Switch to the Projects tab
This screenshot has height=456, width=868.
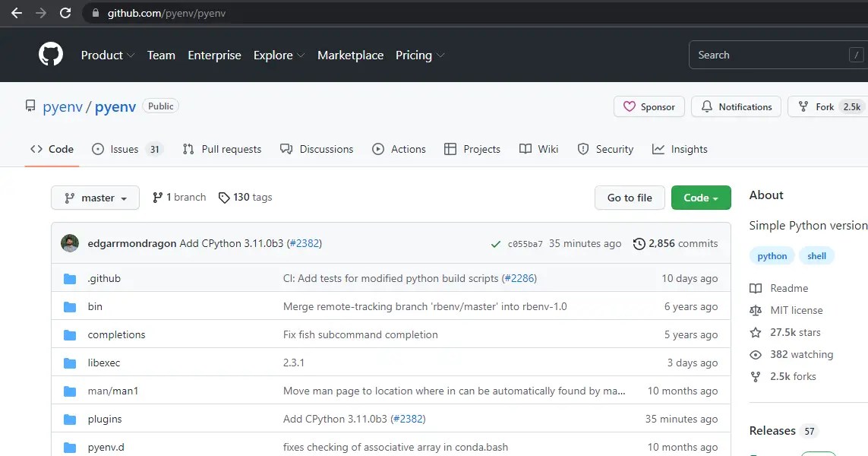[x=472, y=149]
